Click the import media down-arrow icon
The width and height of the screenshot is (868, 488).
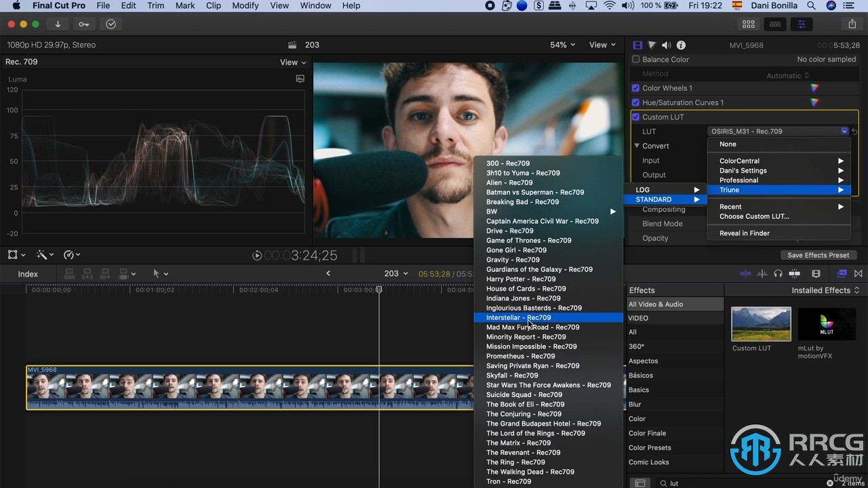(x=58, y=24)
